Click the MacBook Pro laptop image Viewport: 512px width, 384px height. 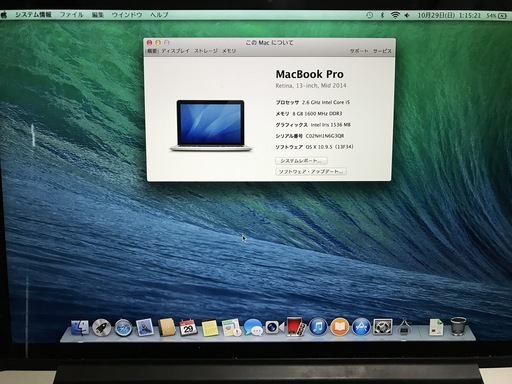point(211,126)
